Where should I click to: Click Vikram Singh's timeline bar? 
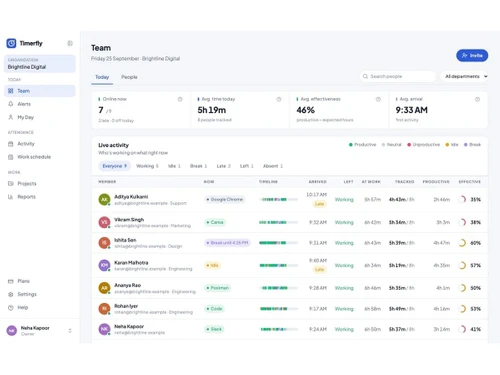coord(279,222)
